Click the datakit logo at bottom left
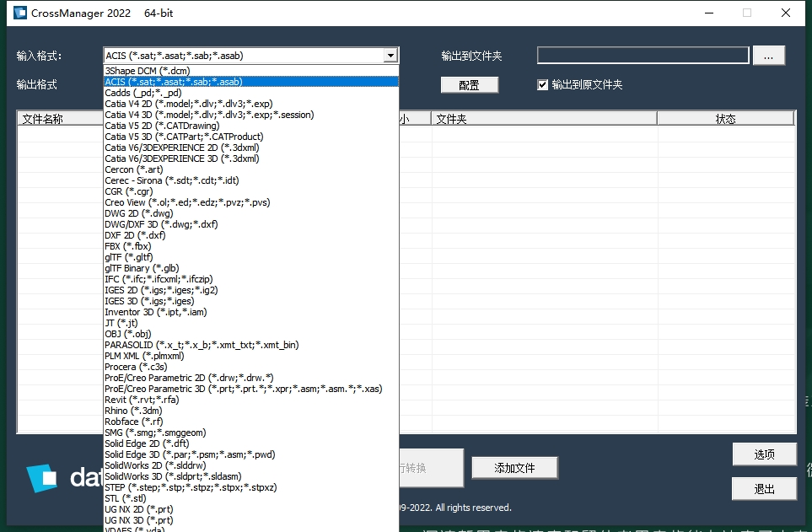 tap(42, 478)
